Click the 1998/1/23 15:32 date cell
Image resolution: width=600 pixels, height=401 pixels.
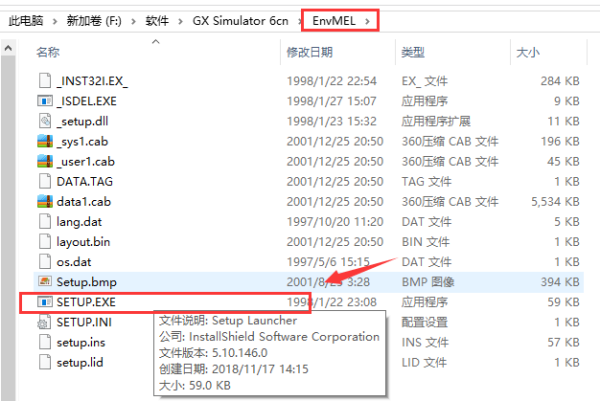(332, 121)
